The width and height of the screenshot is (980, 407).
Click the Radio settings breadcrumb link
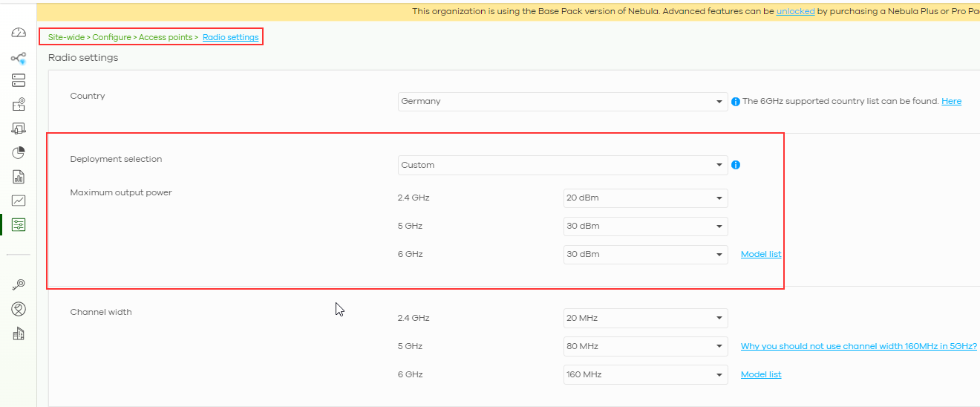(230, 37)
